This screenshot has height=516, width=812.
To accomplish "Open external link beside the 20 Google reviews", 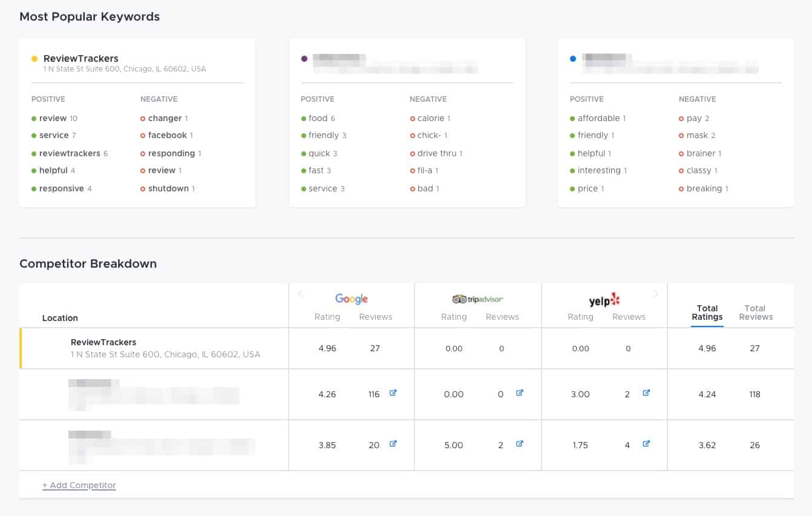I will (393, 443).
